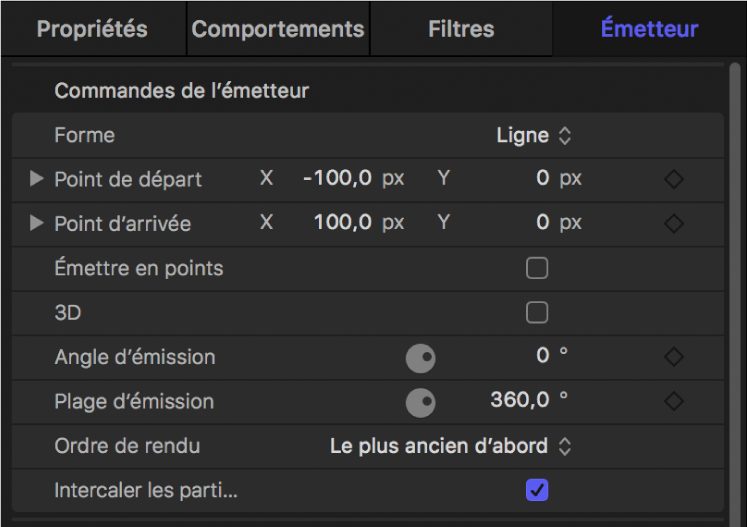
Task: Uncheck Intercaler les particules checkbox
Action: (x=537, y=490)
